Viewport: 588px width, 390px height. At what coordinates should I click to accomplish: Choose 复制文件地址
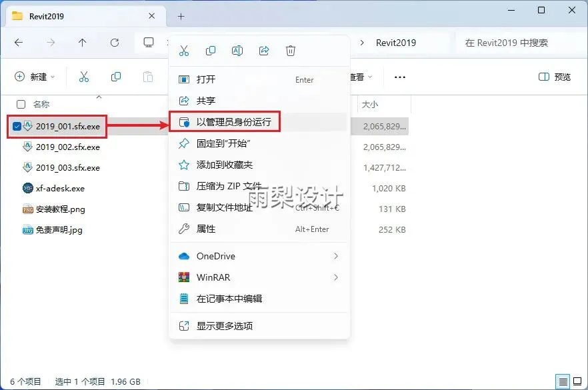pyautogui.click(x=258, y=207)
